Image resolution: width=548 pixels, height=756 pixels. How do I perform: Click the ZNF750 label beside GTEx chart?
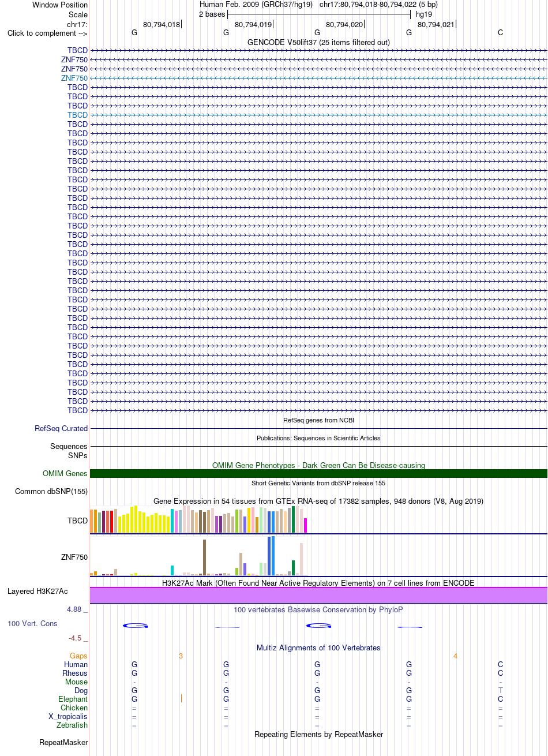pyautogui.click(x=74, y=557)
